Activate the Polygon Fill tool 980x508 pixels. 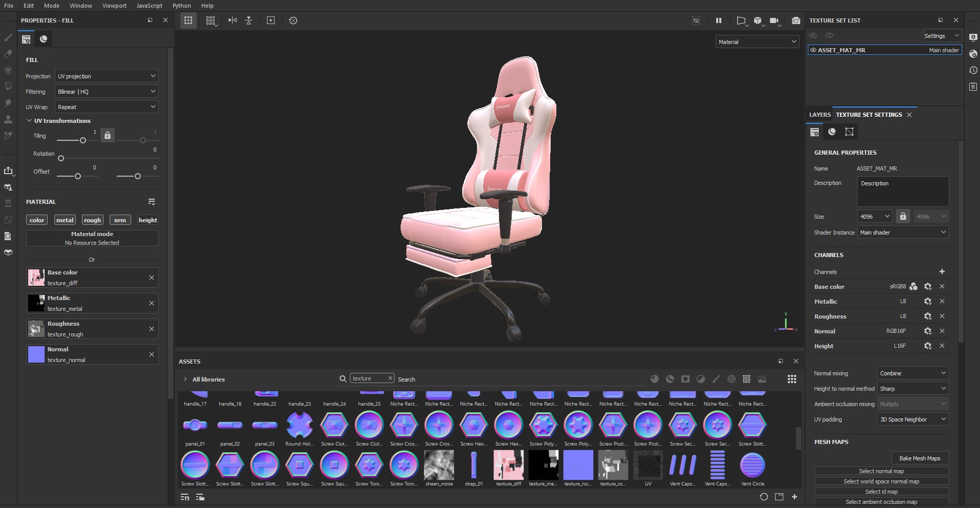[8, 87]
